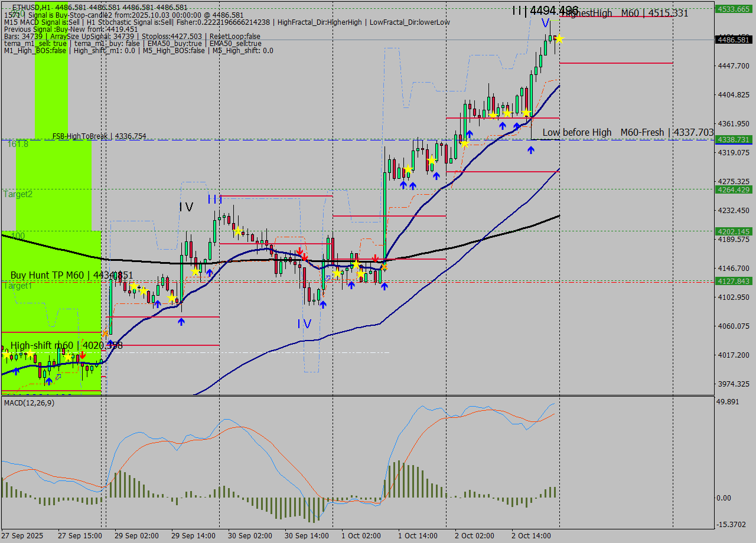Select the HighestHigh M60 4515.331 label
Viewport: 756px width, 543px height.
(624, 13)
